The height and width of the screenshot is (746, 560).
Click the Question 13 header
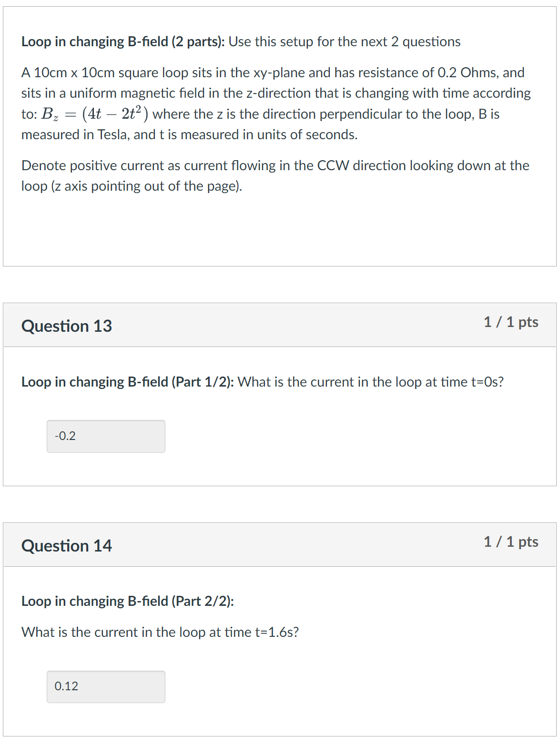pos(66,326)
